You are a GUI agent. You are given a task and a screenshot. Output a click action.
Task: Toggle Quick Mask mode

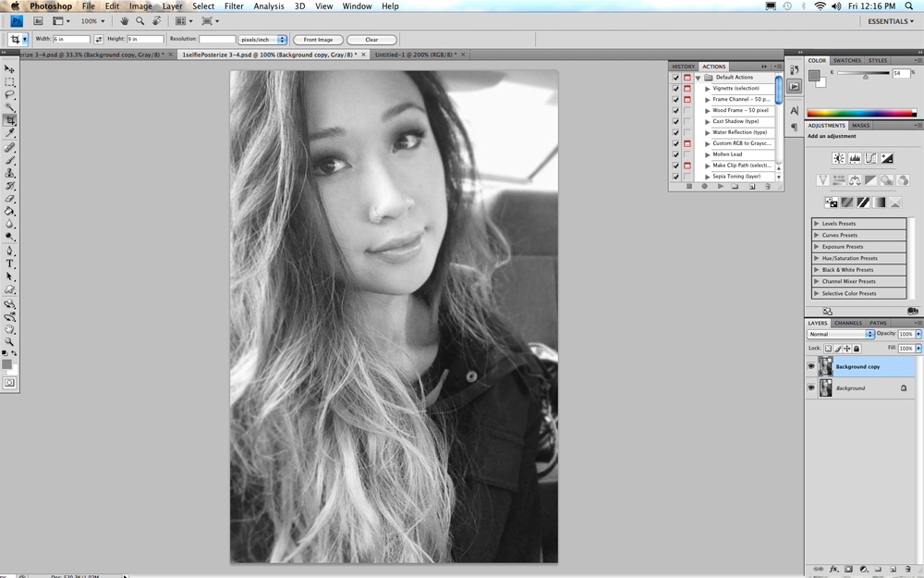pyautogui.click(x=9, y=383)
